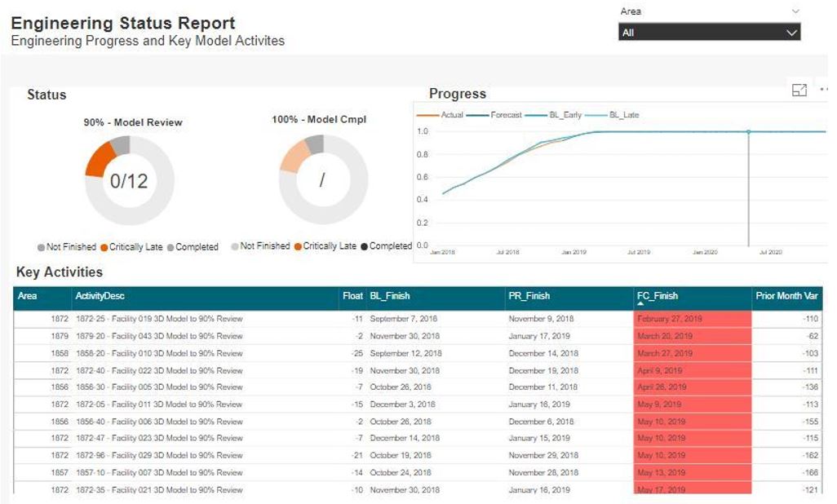Sort table by the BL_Finish column header
The height and width of the screenshot is (504, 837).
(x=390, y=295)
